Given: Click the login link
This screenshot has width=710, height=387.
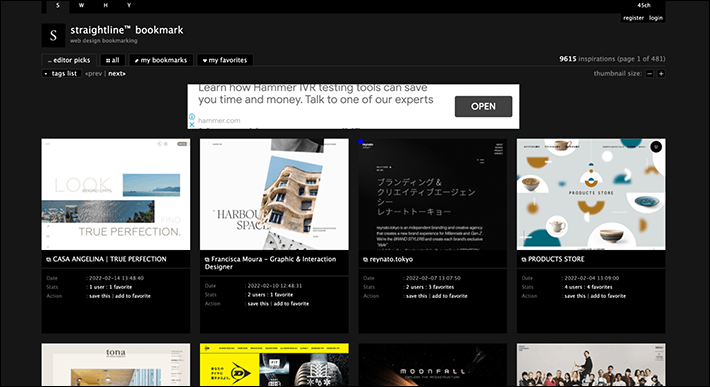Looking at the screenshot, I should [656, 18].
